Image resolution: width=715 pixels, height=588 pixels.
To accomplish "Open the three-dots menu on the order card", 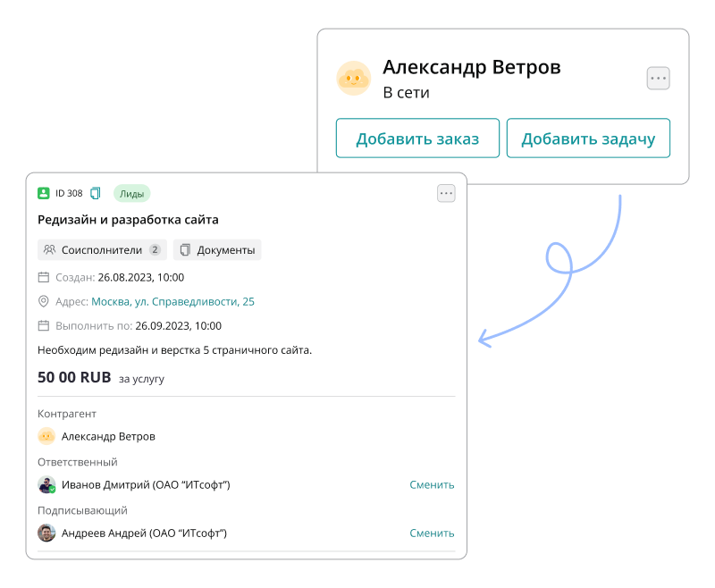I will [x=446, y=193].
